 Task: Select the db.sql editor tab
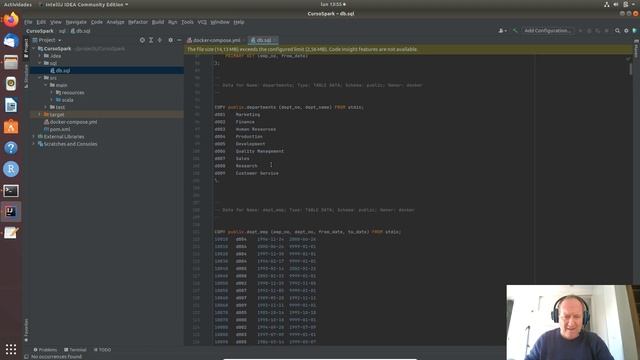pyautogui.click(x=263, y=40)
